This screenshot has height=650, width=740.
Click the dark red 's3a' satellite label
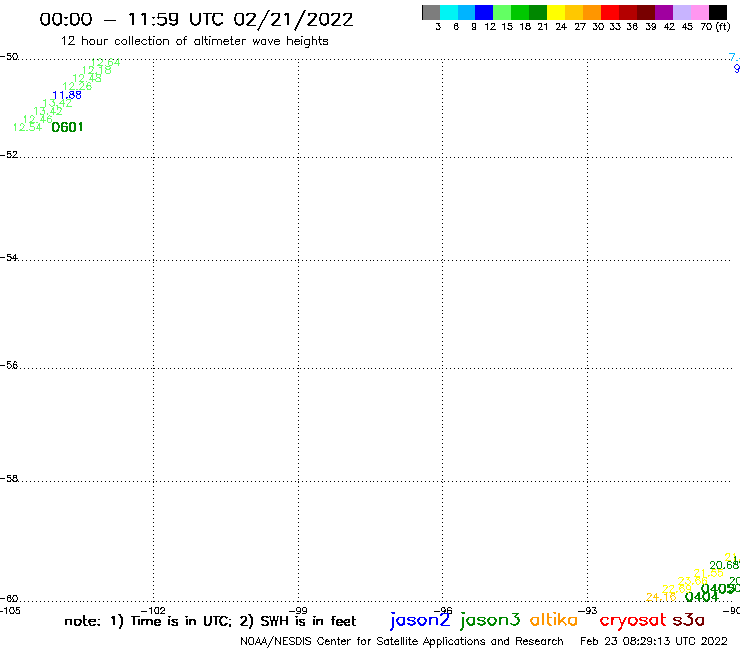(689, 620)
